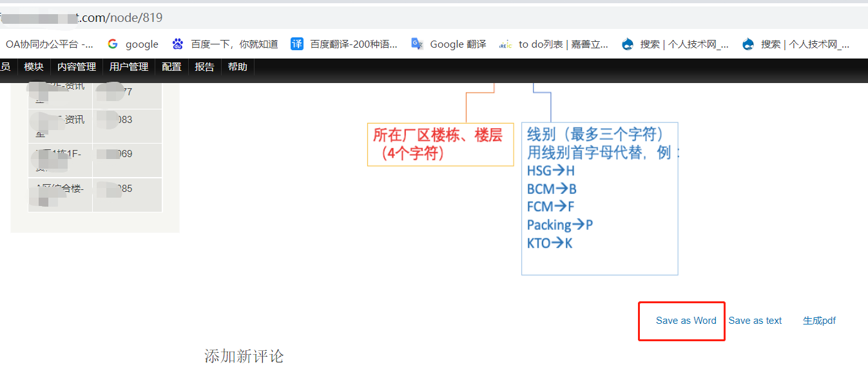This screenshot has width=868, height=376.
Task: Click the blue 线别 description box
Action: [x=599, y=198]
